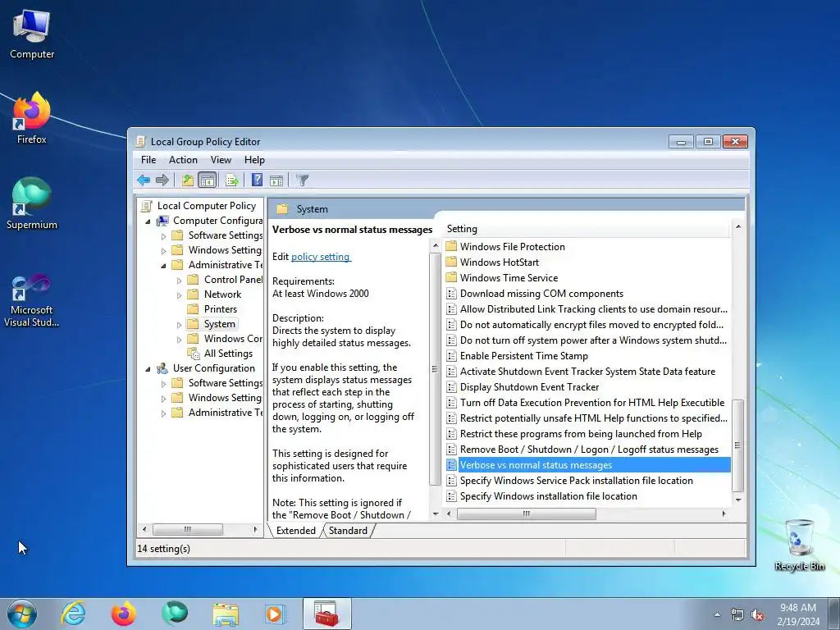Screen dimensions: 840x630
Task: Expand the System tree node
Action: click(x=180, y=325)
